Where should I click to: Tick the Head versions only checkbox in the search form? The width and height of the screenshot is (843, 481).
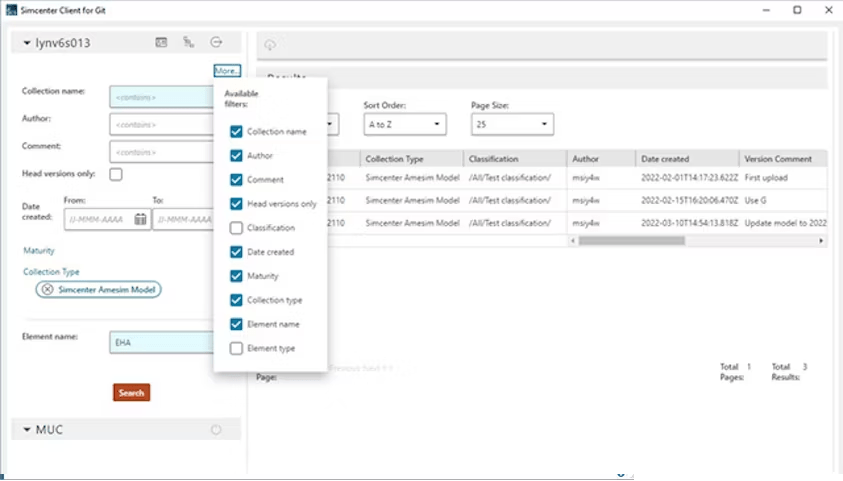[x=116, y=174]
